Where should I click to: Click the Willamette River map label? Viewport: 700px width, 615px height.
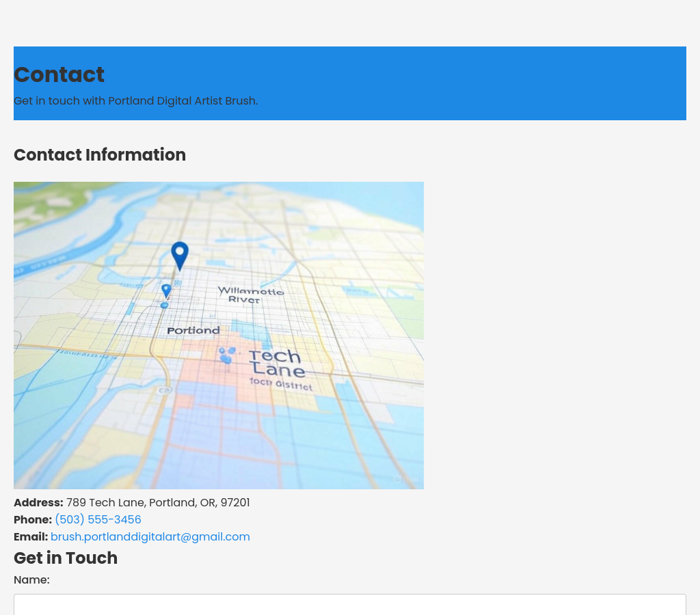point(250,295)
